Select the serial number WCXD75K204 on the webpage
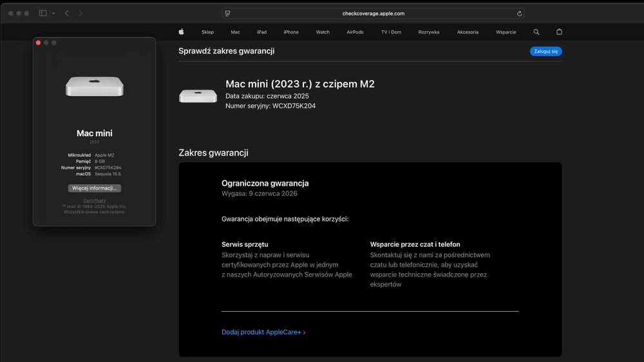 (294, 106)
